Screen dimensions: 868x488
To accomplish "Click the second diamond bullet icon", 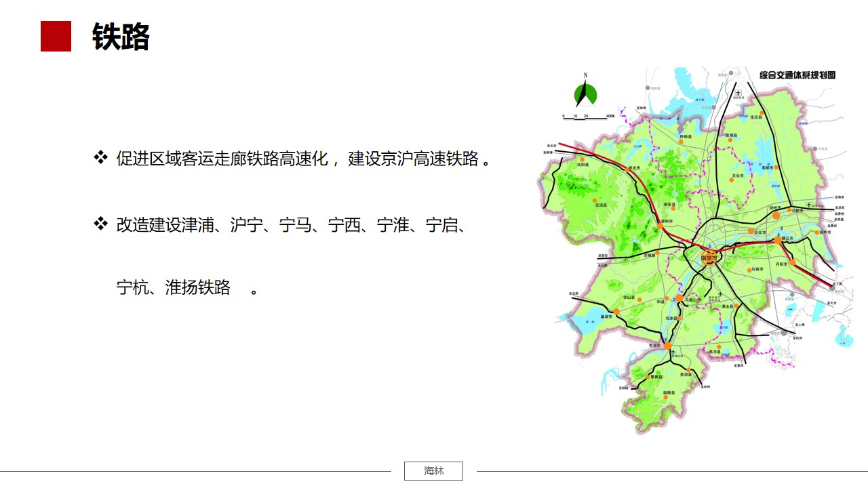I will pyautogui.click(x=100, y=223).
